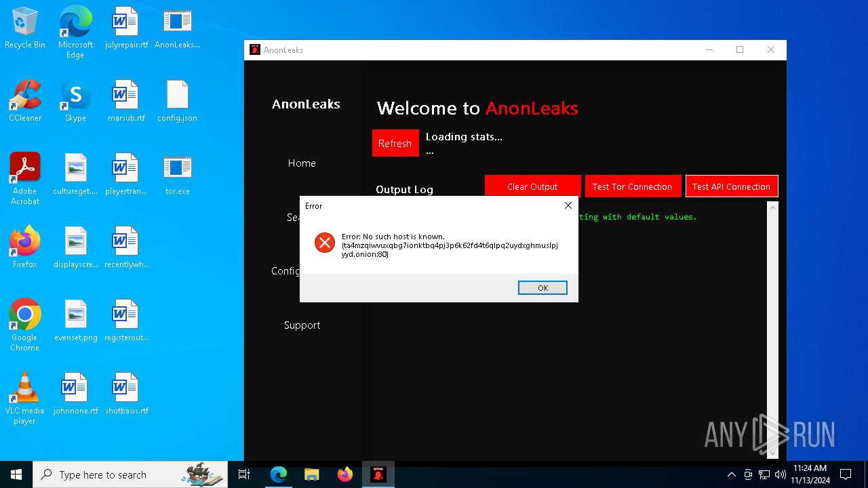Minimize the AnonLeaks window
This screenshot has height=488, width=868.
pos(709,49)
